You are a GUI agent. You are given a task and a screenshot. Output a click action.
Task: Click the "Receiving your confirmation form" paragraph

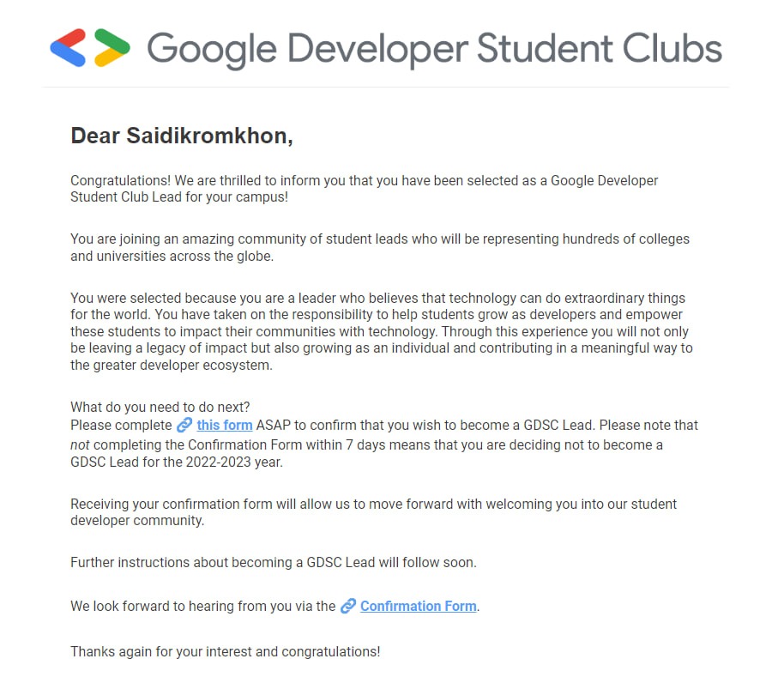coord(373,512)
